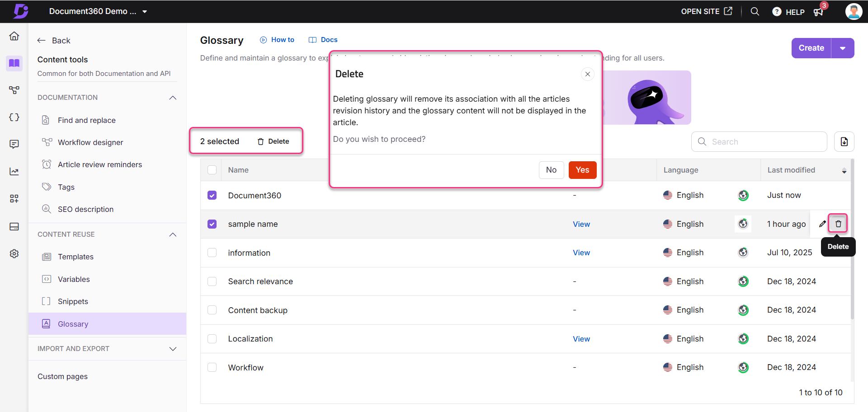The image size is (868, 412).
Task: Close the Delete dialog with X
Action: pos(587,74)
